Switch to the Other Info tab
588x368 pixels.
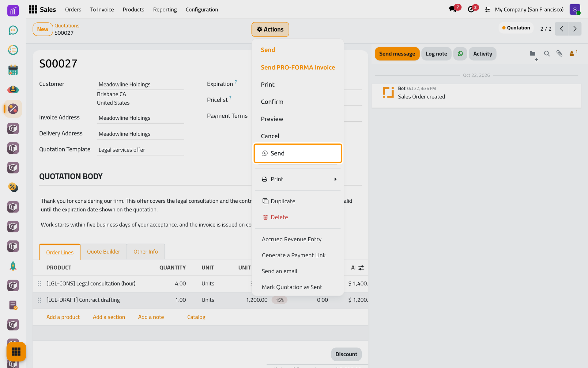[146, 252]
